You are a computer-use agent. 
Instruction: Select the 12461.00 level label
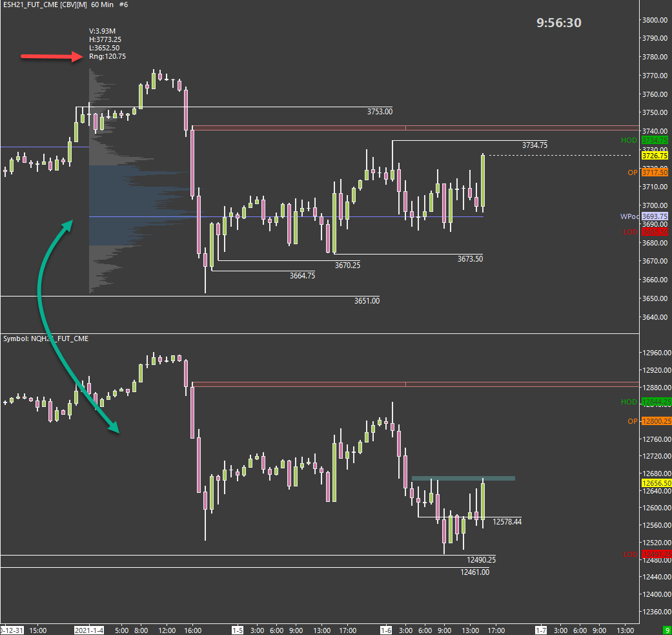tap(475, 572)
